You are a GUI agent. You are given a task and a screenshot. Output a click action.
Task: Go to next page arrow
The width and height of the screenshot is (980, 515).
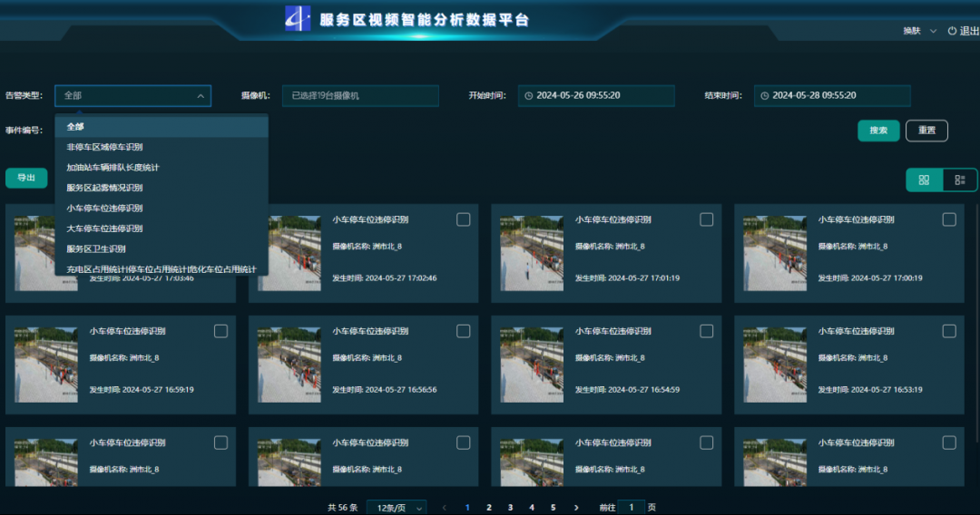tap(576, 508)
